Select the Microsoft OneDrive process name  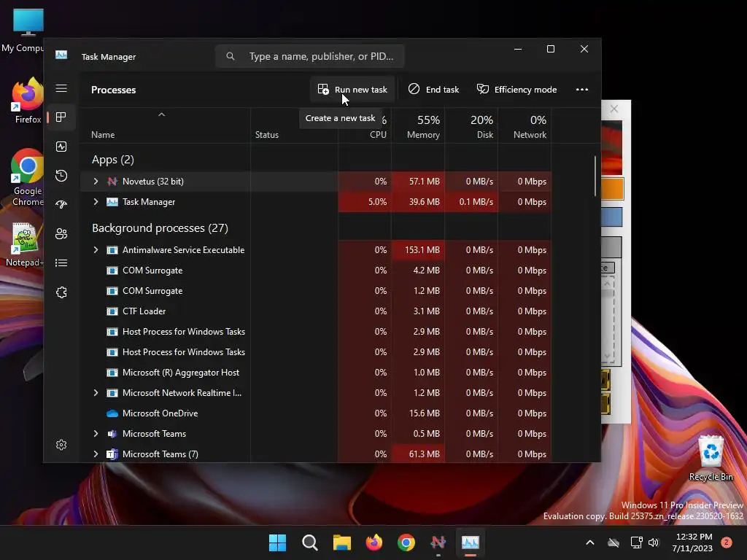point(160,413)
